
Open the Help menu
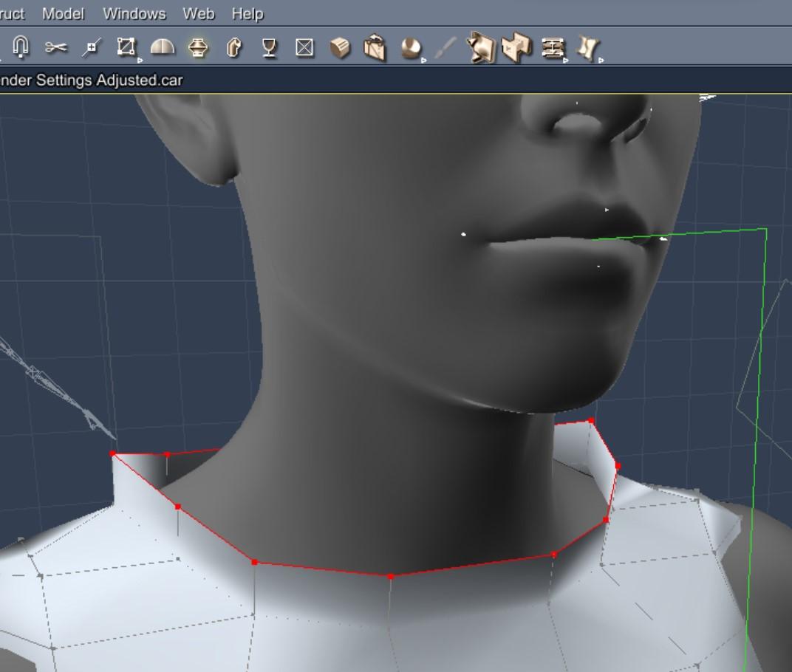pyautogui.click(x=247, y=13)
